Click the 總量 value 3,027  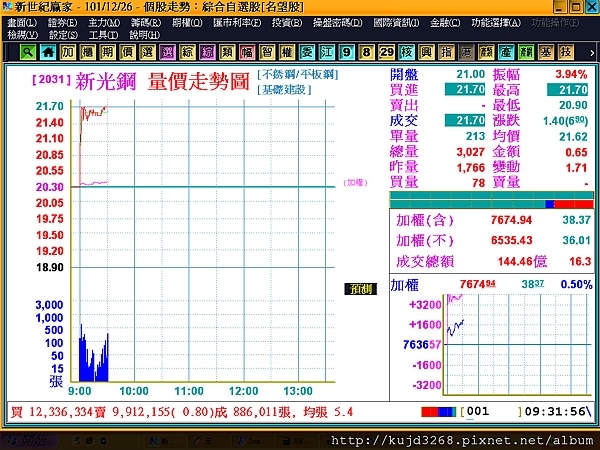tap(471, 152)
